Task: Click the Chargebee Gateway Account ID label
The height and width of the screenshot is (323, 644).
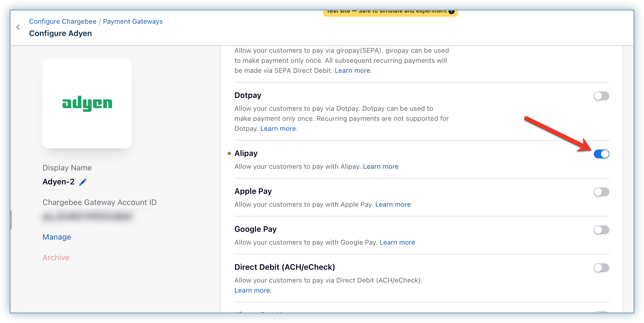Action: pos(100,202)
